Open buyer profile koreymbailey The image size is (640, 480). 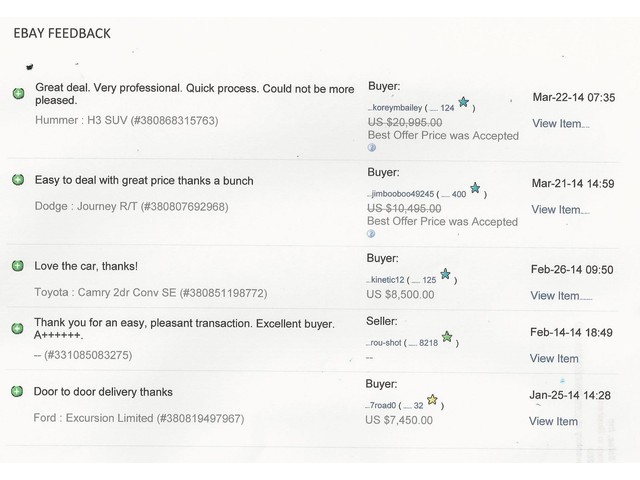[x=395, y=107]
